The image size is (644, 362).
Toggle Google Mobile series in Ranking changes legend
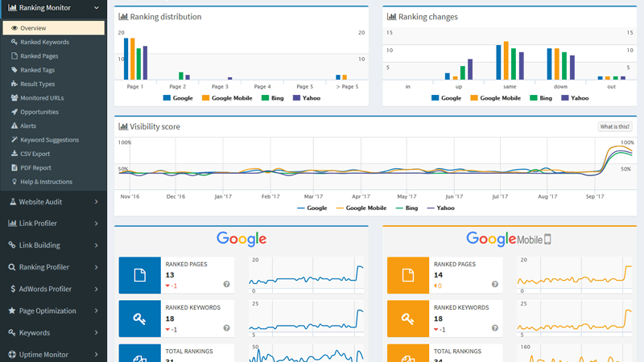(x=496, y=98)
